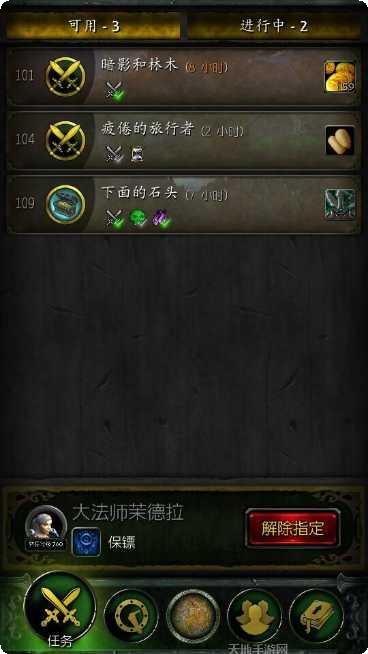Switch to the 可用 - 3 tab

(93, 26)
